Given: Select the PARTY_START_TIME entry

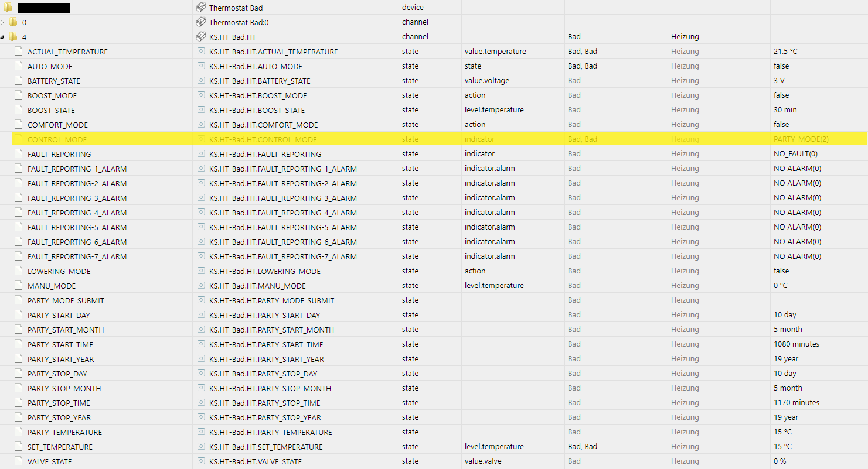Looking at the screenshot, I should (60, 344).
